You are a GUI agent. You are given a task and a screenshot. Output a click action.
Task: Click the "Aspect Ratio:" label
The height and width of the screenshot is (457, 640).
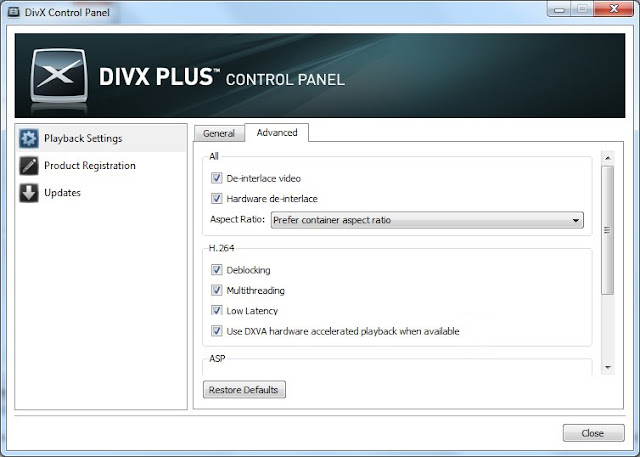pyautogui.click(x=238, y=220)
